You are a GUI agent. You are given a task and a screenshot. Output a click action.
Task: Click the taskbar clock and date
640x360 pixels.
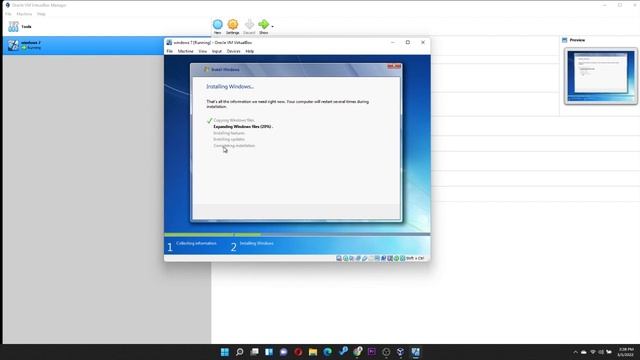[625, 352]
